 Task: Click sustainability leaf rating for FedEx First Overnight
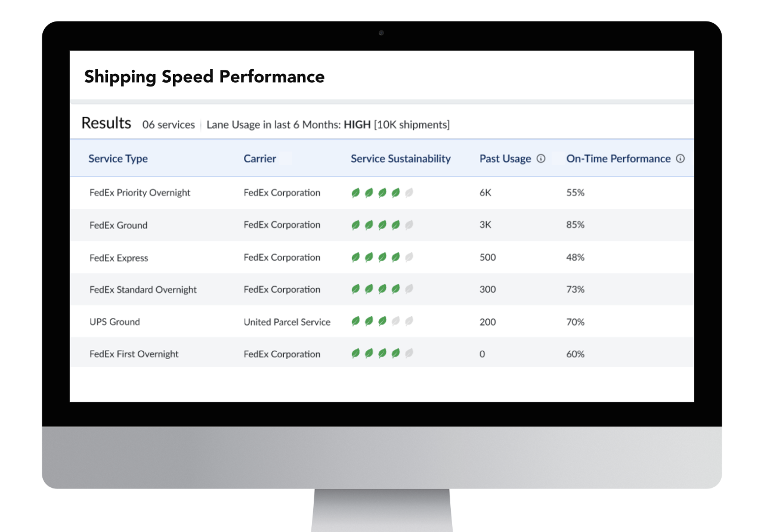[382, 354]
